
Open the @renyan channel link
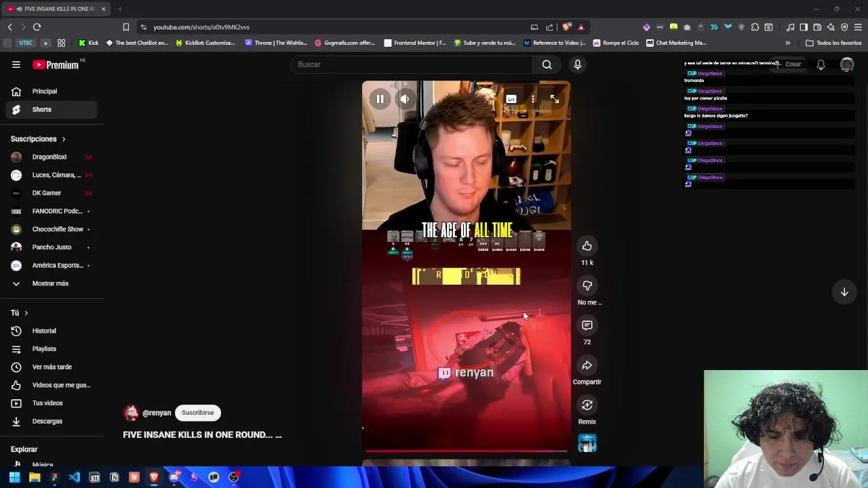click(157, 413)
